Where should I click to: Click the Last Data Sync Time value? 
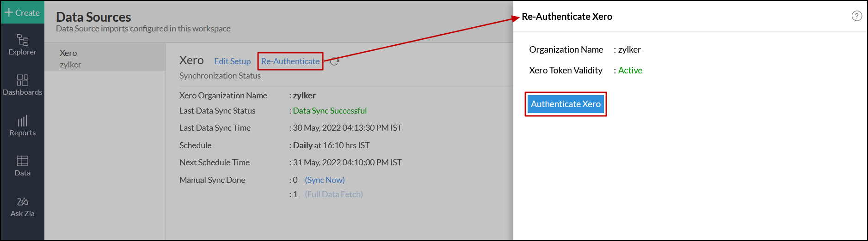[x=347, y=128]
